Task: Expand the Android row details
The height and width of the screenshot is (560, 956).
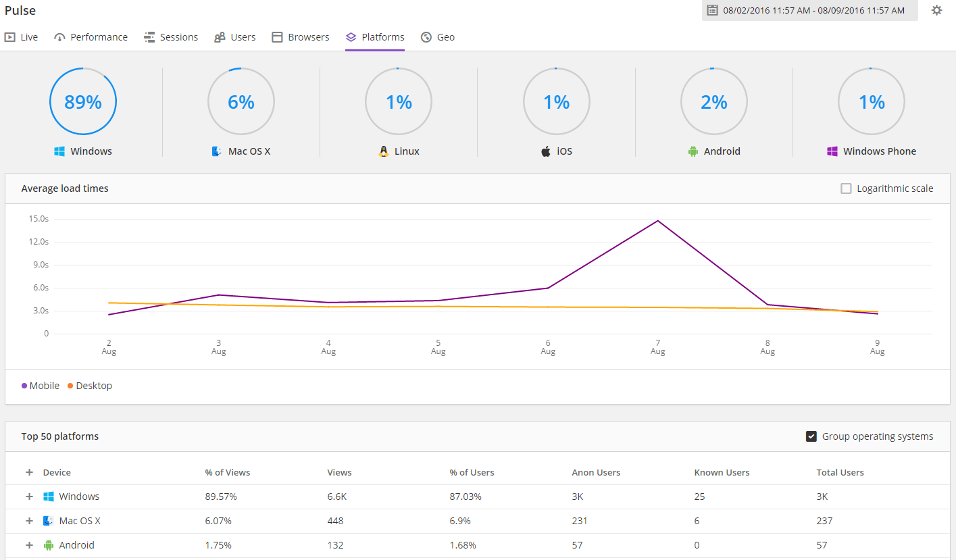Action: point(29,545)
